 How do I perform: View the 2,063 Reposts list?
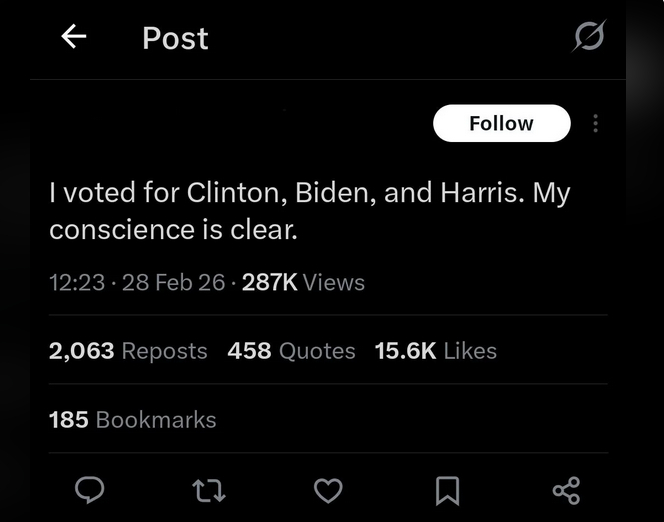(x=128, y=351)
